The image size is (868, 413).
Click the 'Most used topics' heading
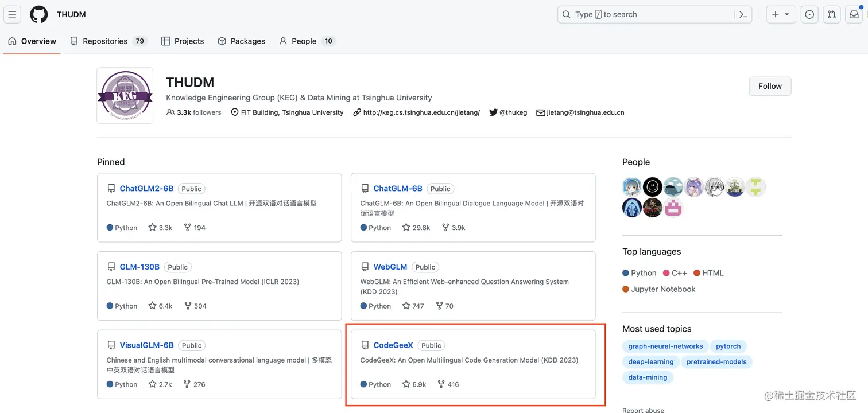tap(657, 329)
